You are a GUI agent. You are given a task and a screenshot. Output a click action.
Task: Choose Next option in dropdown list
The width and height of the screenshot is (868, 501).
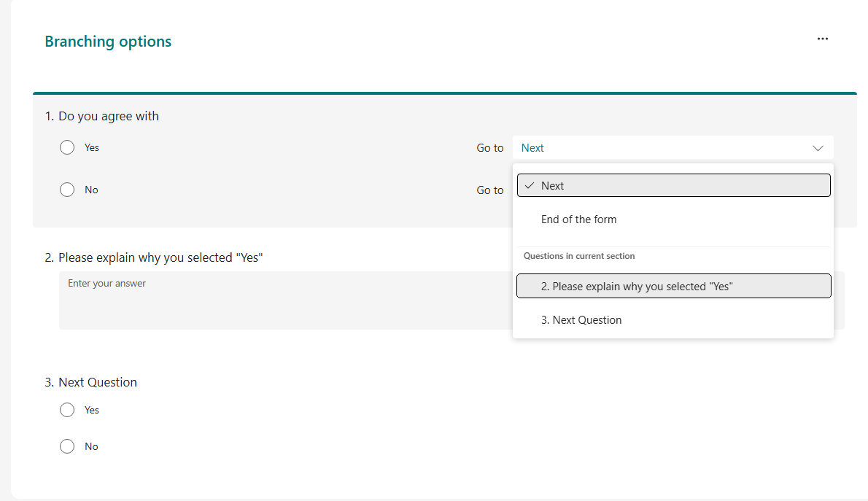coord(674,185)
